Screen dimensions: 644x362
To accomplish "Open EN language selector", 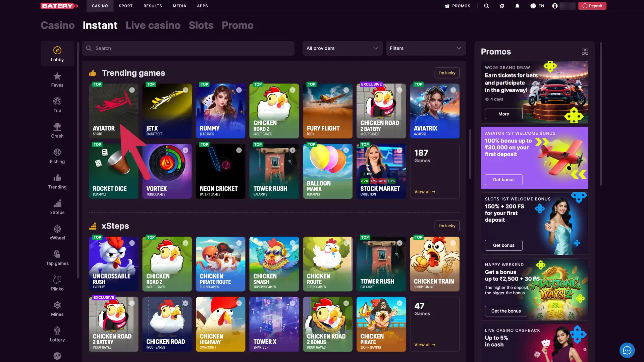I will coord(537,6).
